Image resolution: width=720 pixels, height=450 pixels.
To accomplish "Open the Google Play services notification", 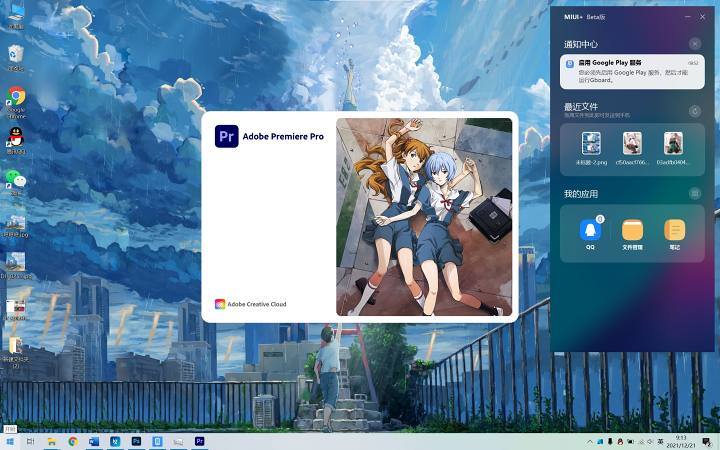I will (632, 72).
